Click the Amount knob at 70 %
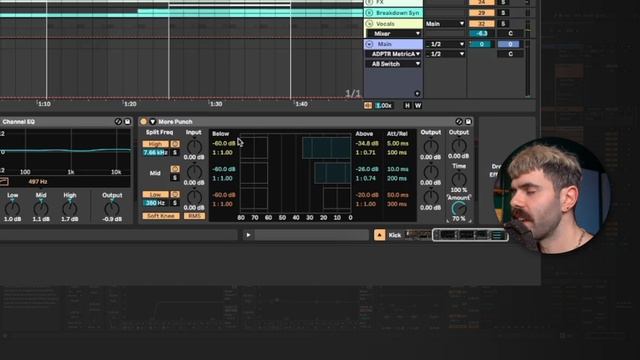This screenshot has width=640, height=360. [459, 209]
